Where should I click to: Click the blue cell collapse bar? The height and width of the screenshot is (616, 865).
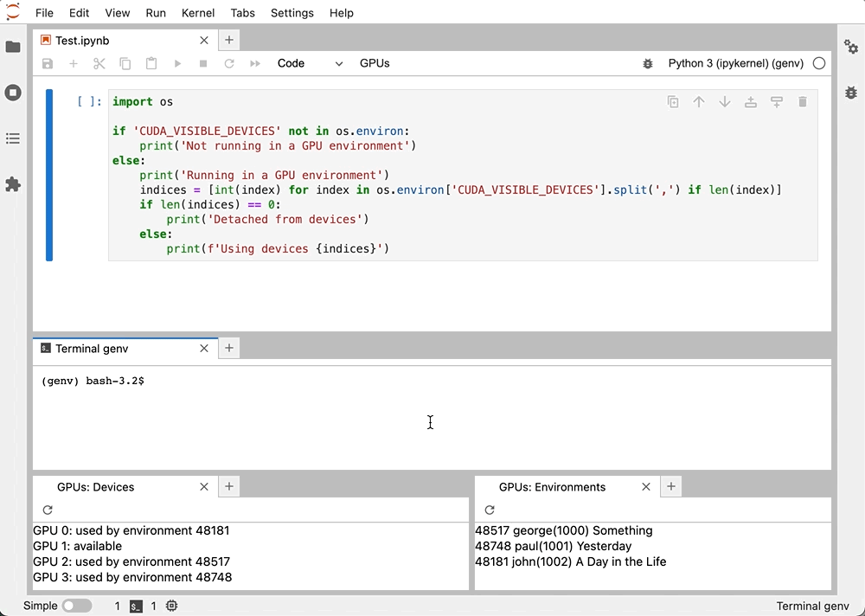tap(49, 175)
